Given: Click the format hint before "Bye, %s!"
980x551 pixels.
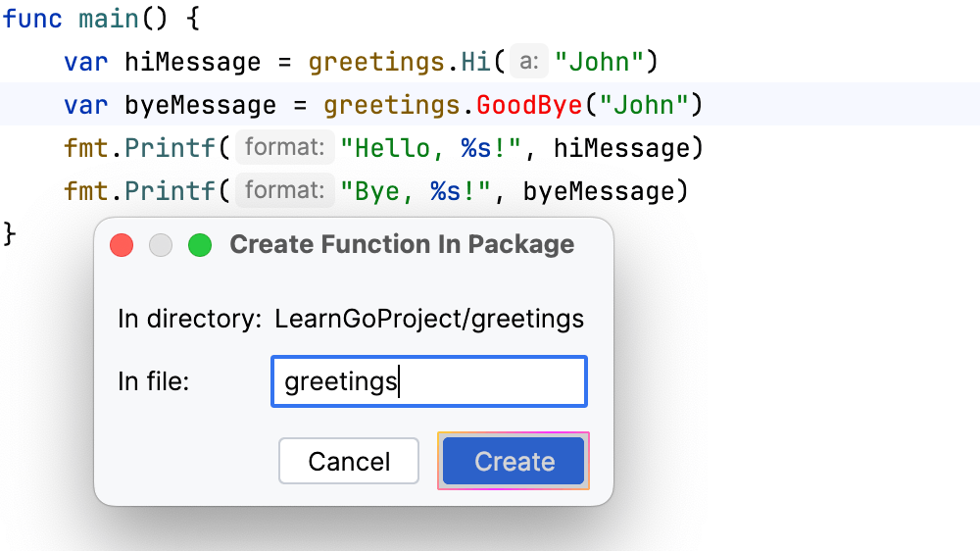Looking at the screenshot, I should 284,190.
